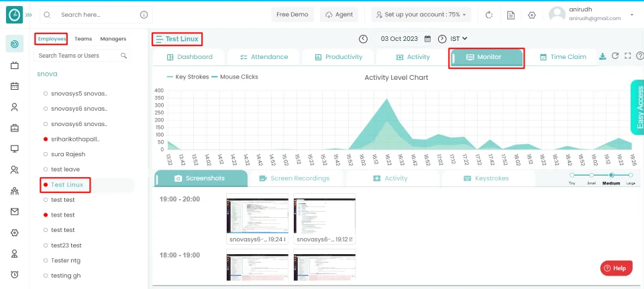Switch to the Screen Recordings tab

pyautogui.click(x=295, y=178)
